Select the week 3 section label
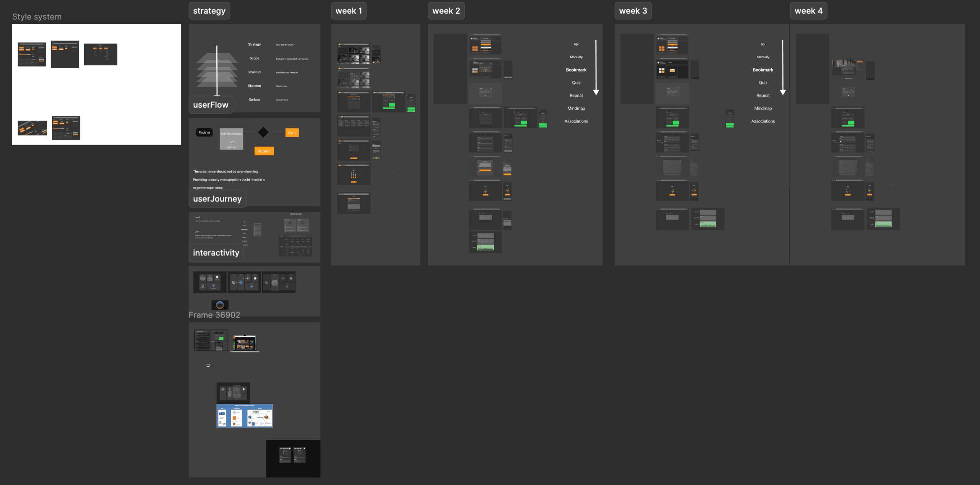The width and height of the screenshot is (980, 485). click(633, 11)
